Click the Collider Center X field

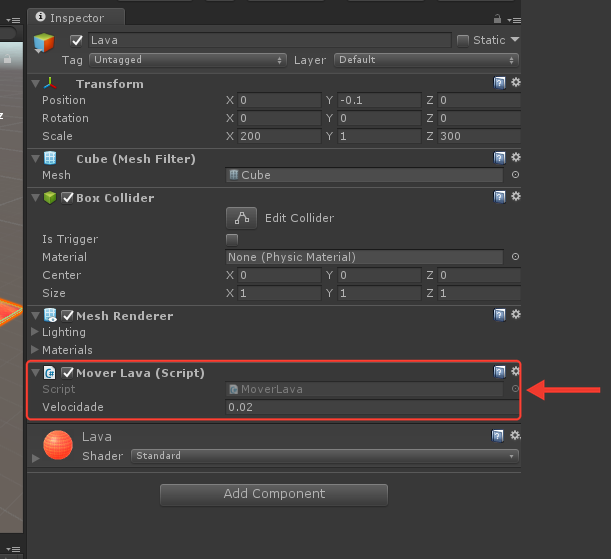pos(279,275)
